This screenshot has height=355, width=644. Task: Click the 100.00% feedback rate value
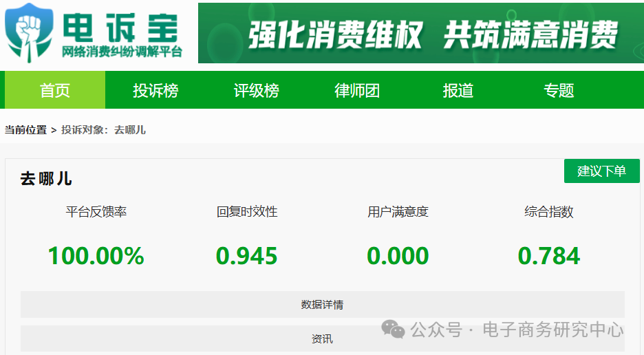click(96, 255)
